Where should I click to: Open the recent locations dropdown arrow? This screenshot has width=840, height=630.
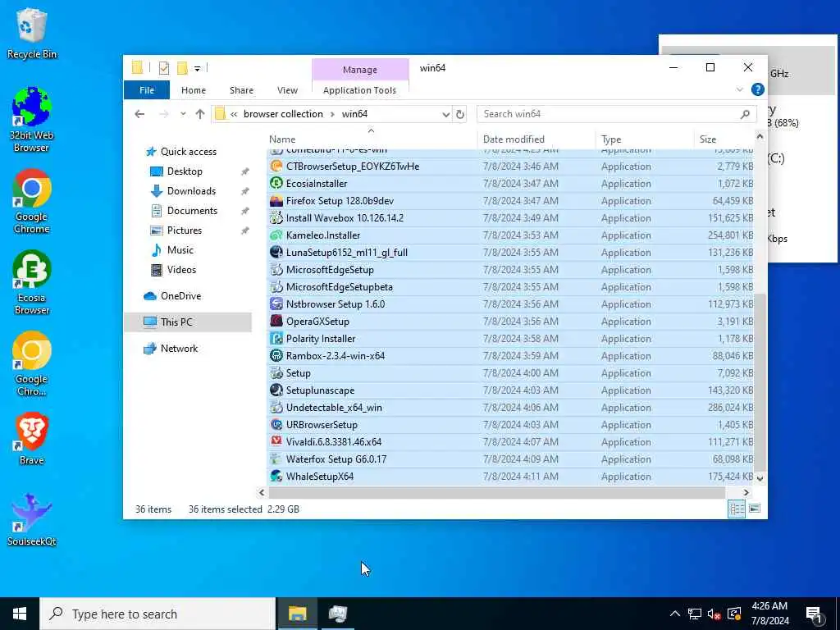pos(183,114)
